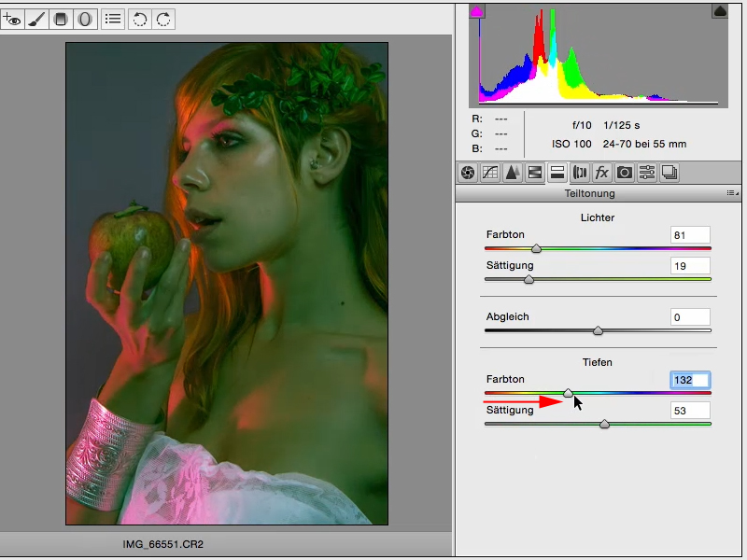Click the Teiltonung panel title
Screen dimensions: 747x560
click(590, 193)
